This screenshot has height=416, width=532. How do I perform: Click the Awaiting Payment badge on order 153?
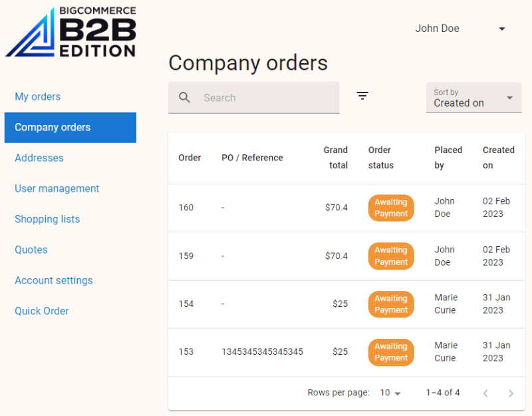tap(390, 352)
